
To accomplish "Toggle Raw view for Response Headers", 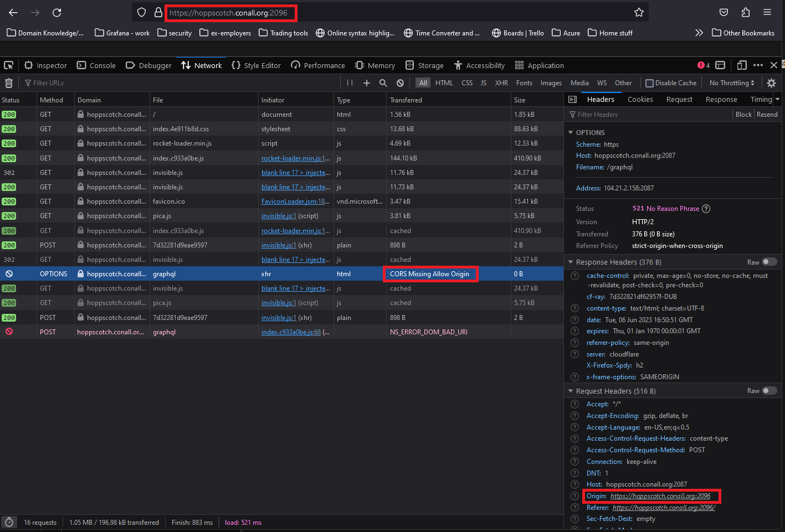I will click(769, 262).
